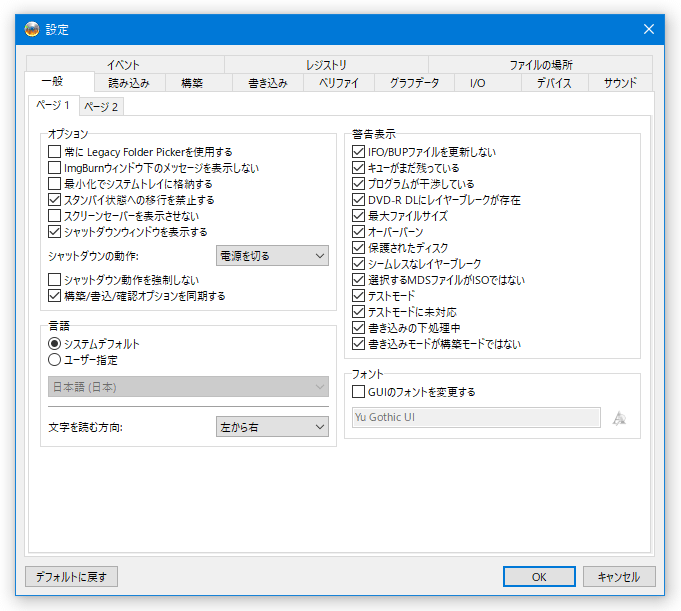This screenshot has width=681, height=611.
Task: Click the font picker icon beside Yu Gothic UI
Action: 619,418
